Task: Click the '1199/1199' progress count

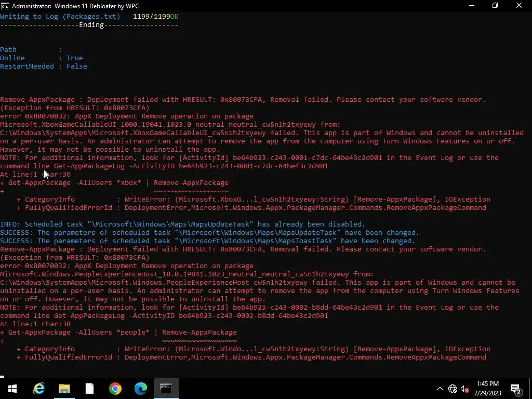Action: (x=151, y=17)
